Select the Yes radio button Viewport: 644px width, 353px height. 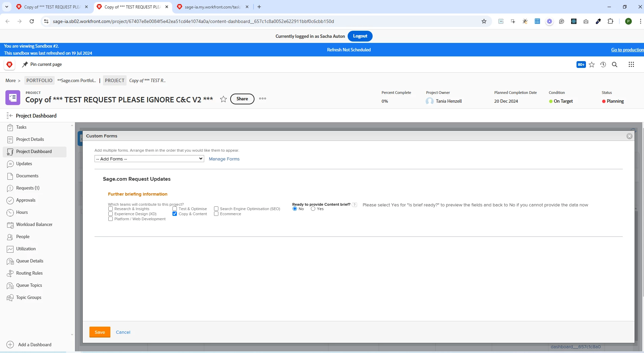point(313,209)
